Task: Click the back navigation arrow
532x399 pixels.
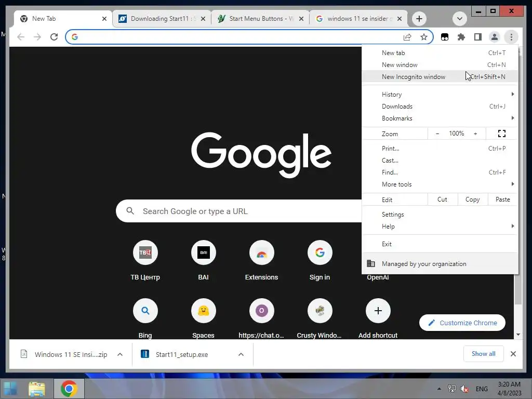Action: [21, 37]
